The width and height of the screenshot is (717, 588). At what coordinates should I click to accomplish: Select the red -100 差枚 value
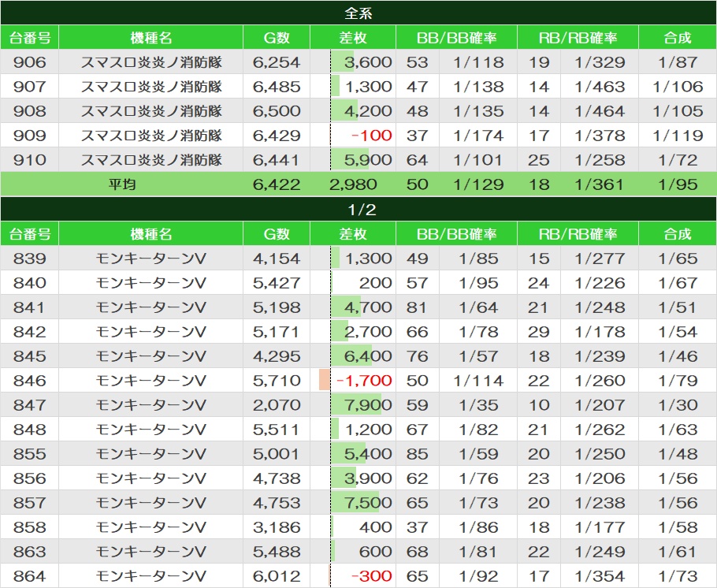click(371, 136)
